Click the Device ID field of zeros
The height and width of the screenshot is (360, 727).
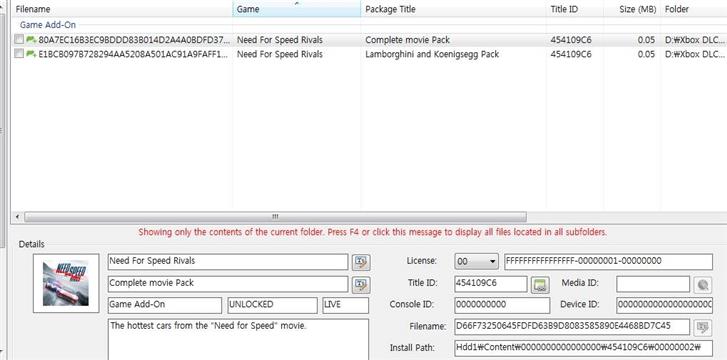pyautogui.click(x=664, y=305)
